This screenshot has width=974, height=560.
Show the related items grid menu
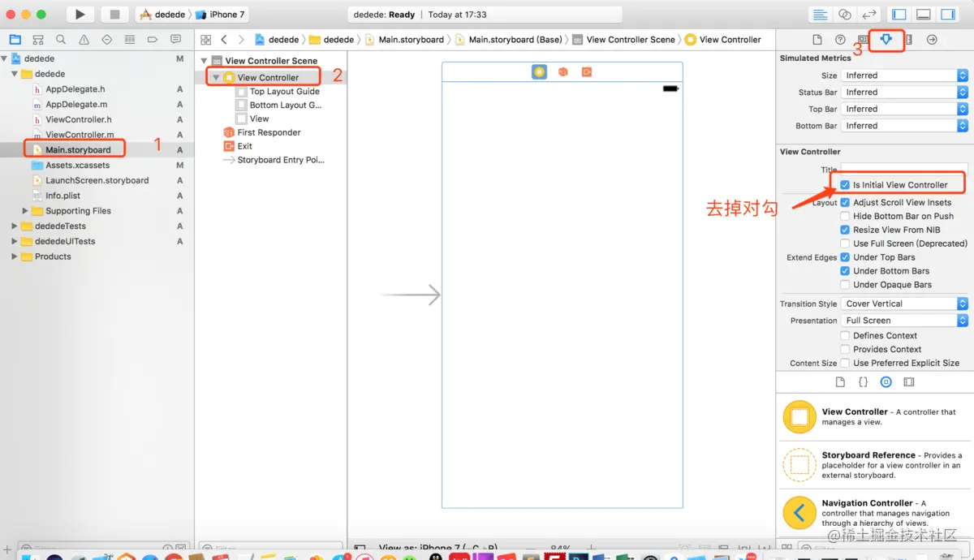[x=205, y=39]
